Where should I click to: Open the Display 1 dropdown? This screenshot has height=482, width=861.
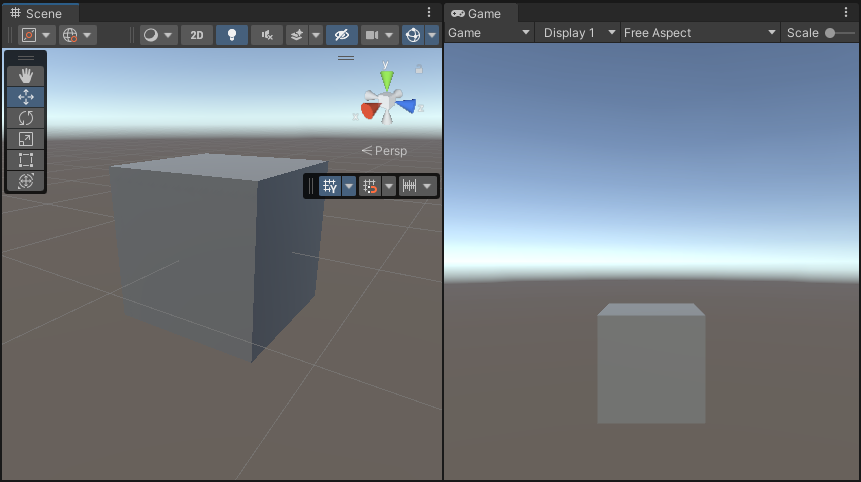[x=577, y=33]
